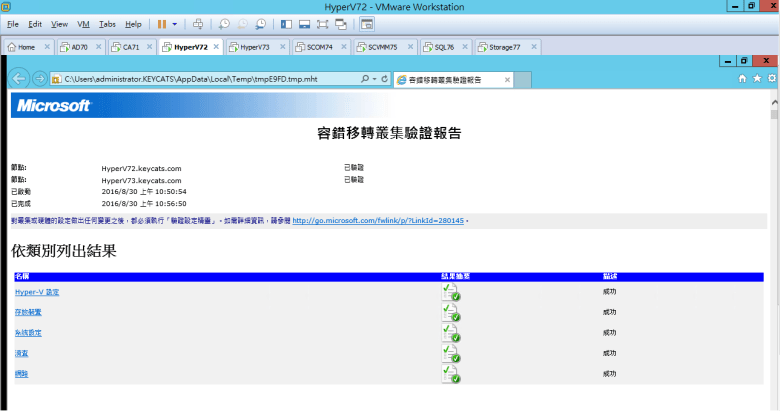Click Internet Explorer back arrow
Screen dimensions: 780x411
click(18, 78)
